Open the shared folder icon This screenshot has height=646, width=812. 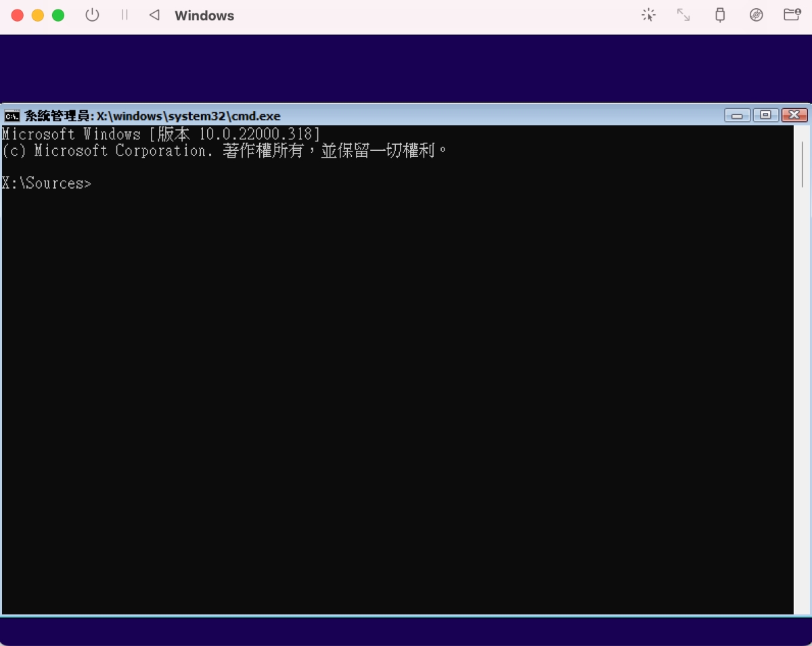792,15
